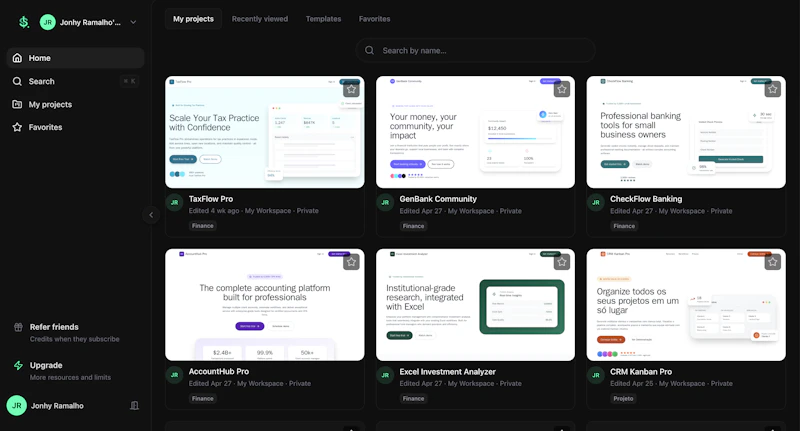Collapse the sidebar with the chevron
This screenshot has width=800, height=431.
coord(151,215)
